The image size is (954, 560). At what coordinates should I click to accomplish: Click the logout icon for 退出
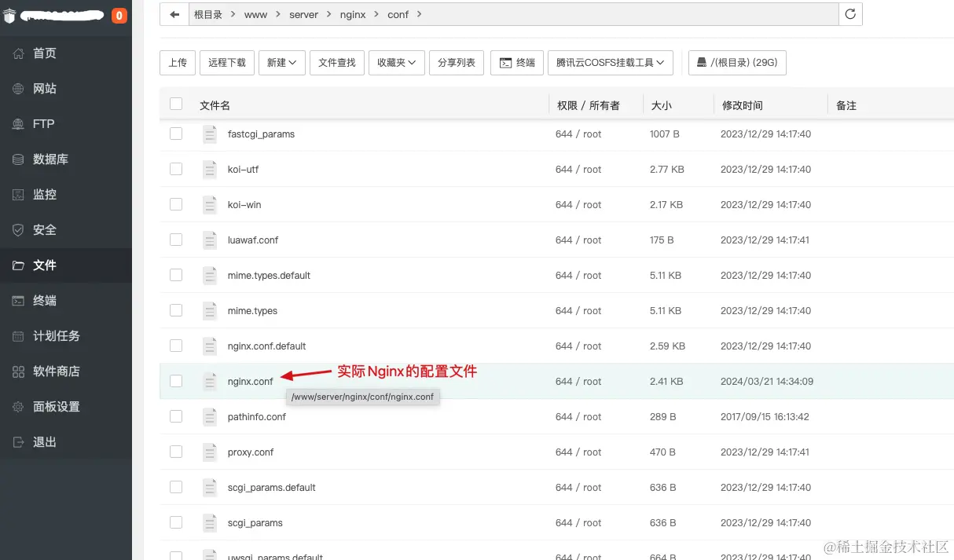[18, 442]
